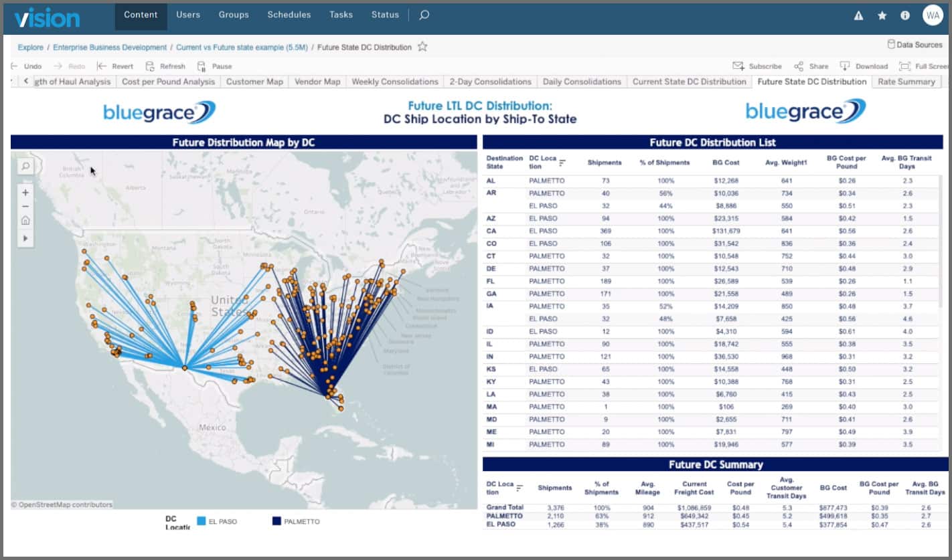Open the info circle icon in header

click(x=905, y=15)
